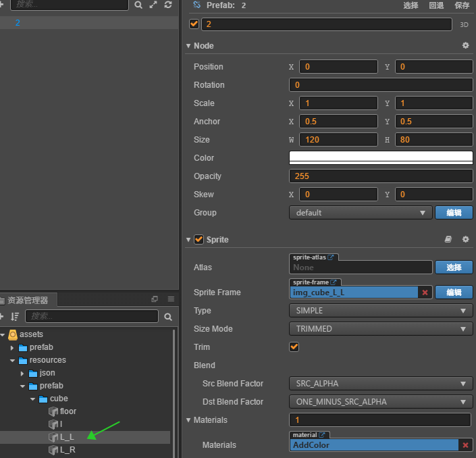This screenshot has height=458, width=476.
Task: Collapse the resources folder
Action: click(12, 361)
